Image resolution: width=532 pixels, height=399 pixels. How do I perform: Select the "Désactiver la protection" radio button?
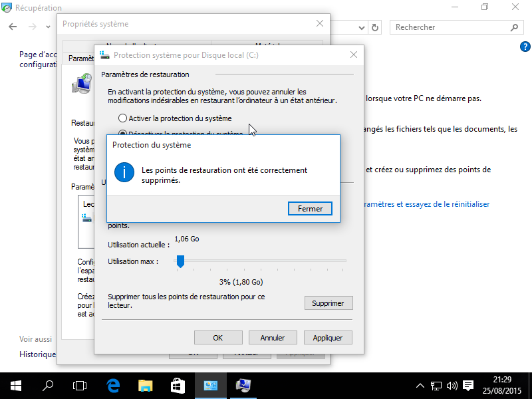122,134
